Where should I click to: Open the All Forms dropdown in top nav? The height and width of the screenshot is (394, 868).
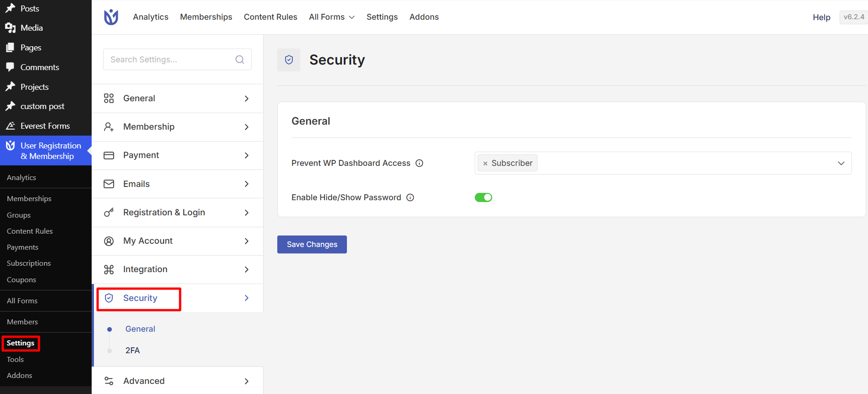(332, 17)
